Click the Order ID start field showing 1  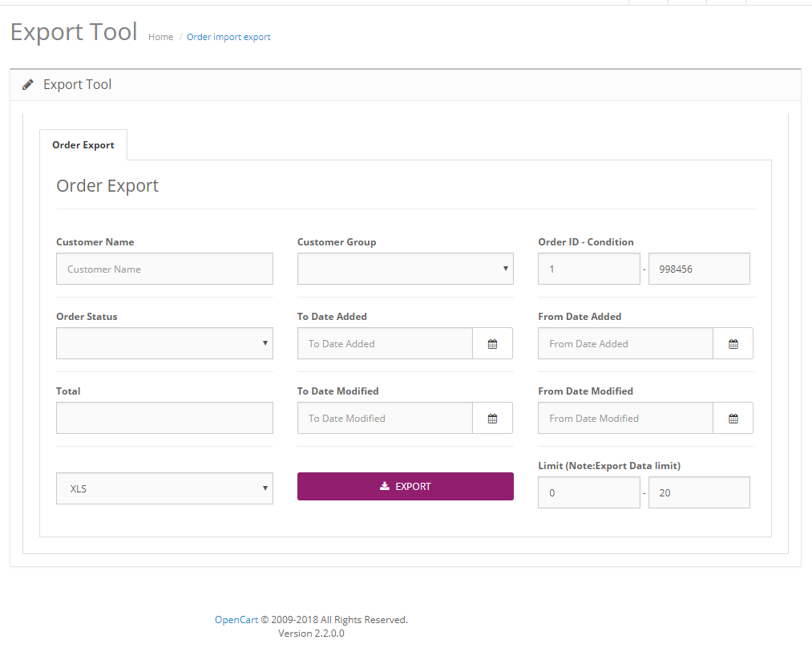click(x=589, y=269)
